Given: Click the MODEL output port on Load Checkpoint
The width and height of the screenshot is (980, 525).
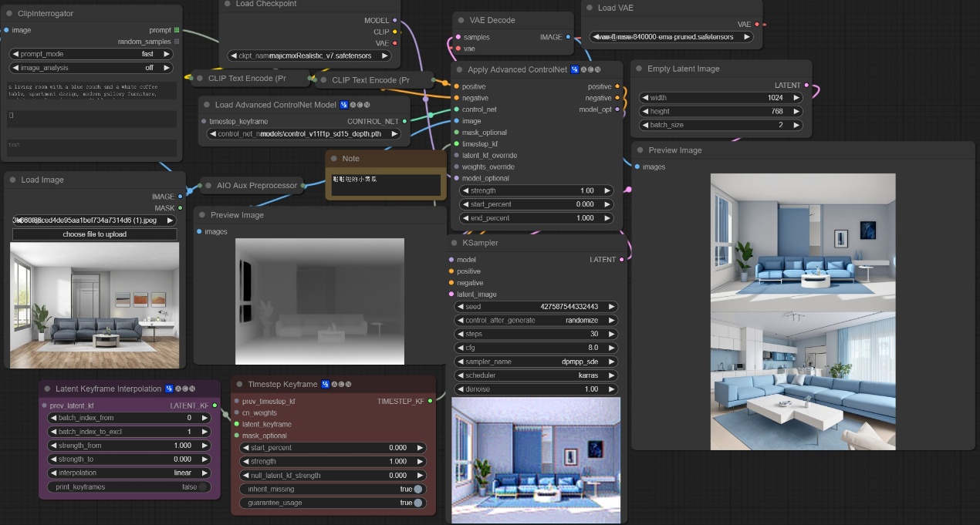Looking at the screenshot, I should click(x=395, y=21).
